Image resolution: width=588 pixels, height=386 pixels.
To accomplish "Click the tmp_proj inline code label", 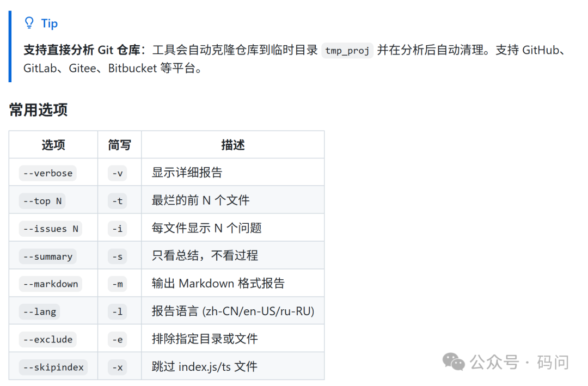I will click(347, 51).
